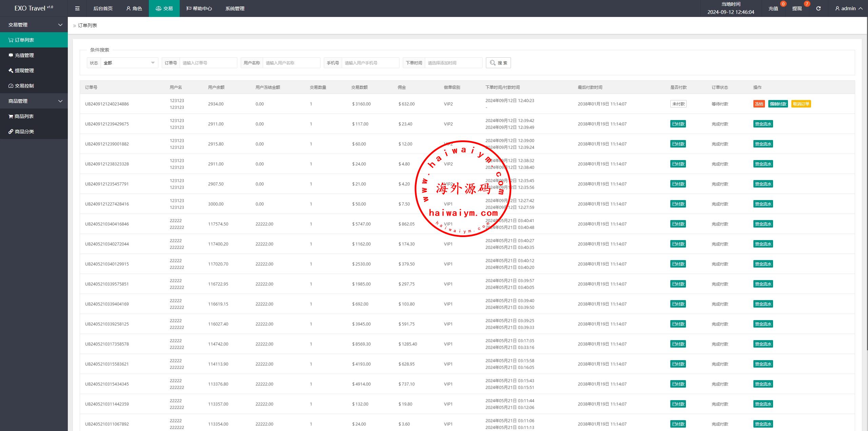Image resolution: width=868 pixels, height=431 pixels.
Task: Click the 订单号 search input field
Action: [x=208, y=63]
